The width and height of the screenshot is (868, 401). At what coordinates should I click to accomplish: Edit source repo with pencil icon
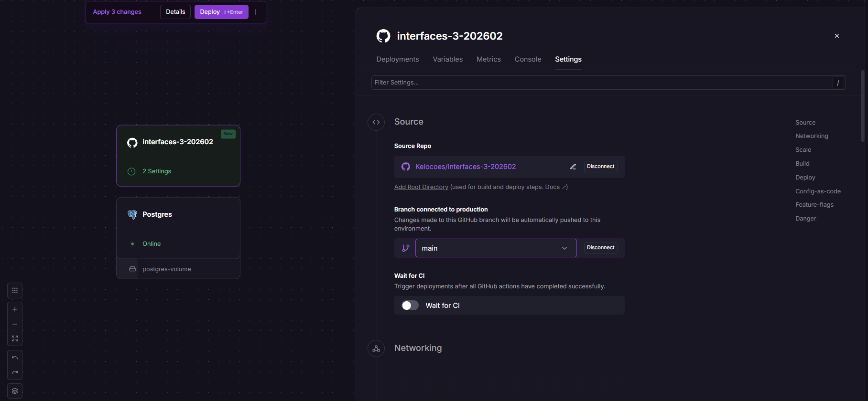tap(573, 167)
